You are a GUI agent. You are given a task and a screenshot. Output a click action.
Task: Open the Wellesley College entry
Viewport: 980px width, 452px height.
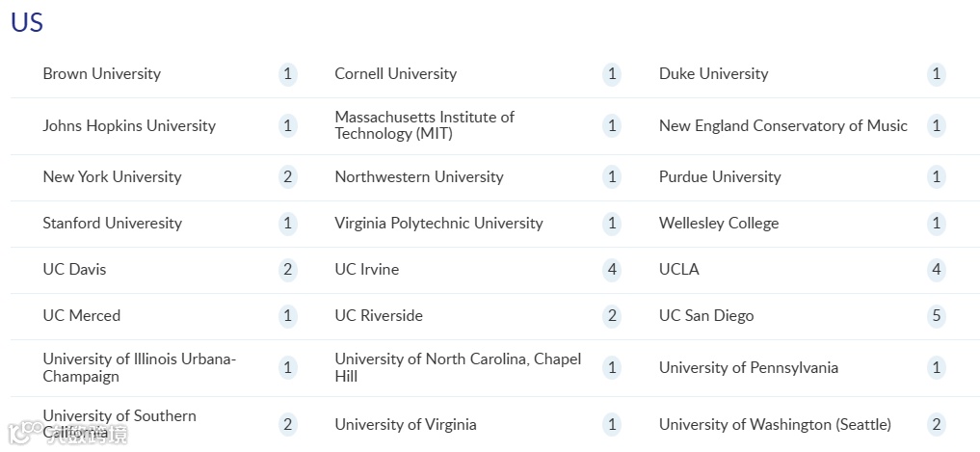tap(719, 224)
